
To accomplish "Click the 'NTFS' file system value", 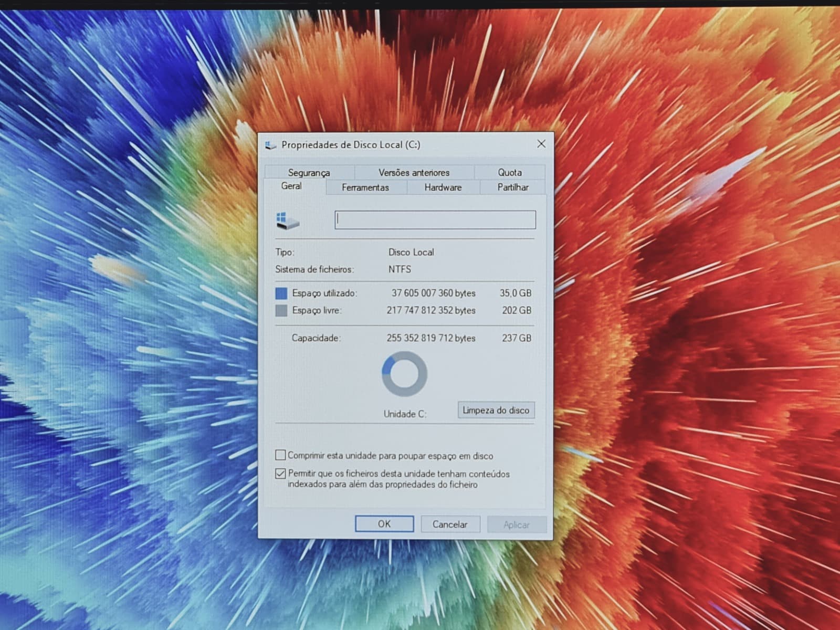I will click(400, 269).
